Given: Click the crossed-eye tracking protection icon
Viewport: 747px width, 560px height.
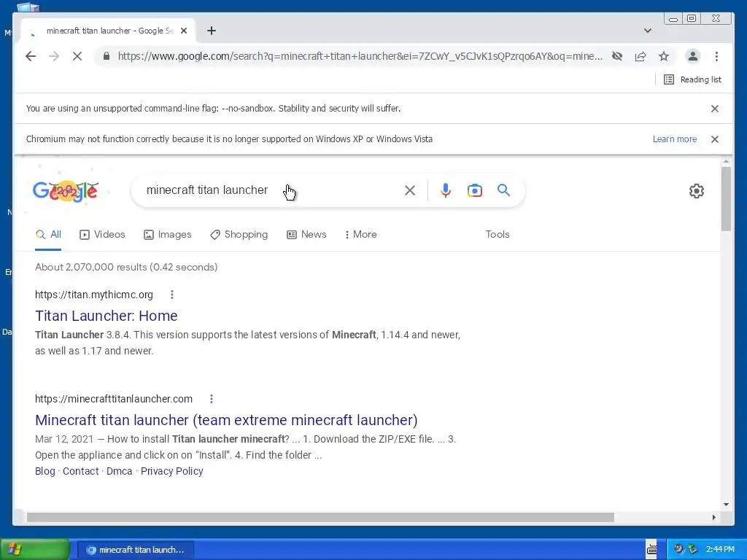Looking at the screenshot, I should pos(617,56).
